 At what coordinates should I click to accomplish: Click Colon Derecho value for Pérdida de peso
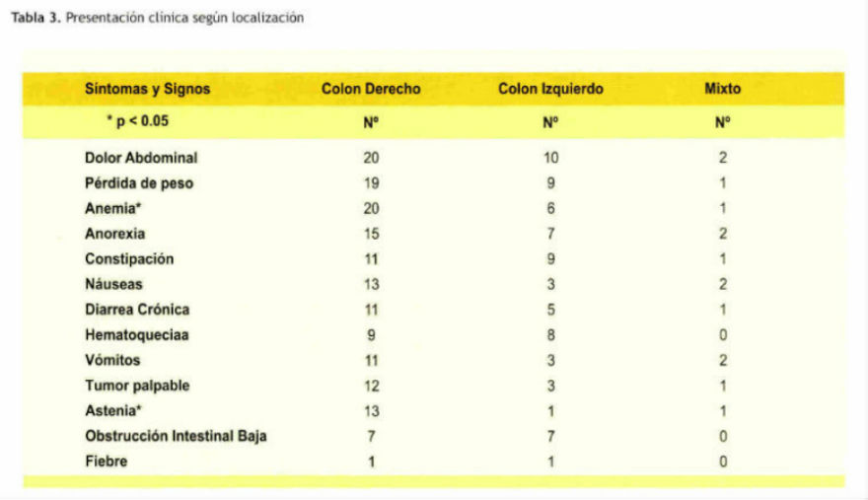(371, 183)
